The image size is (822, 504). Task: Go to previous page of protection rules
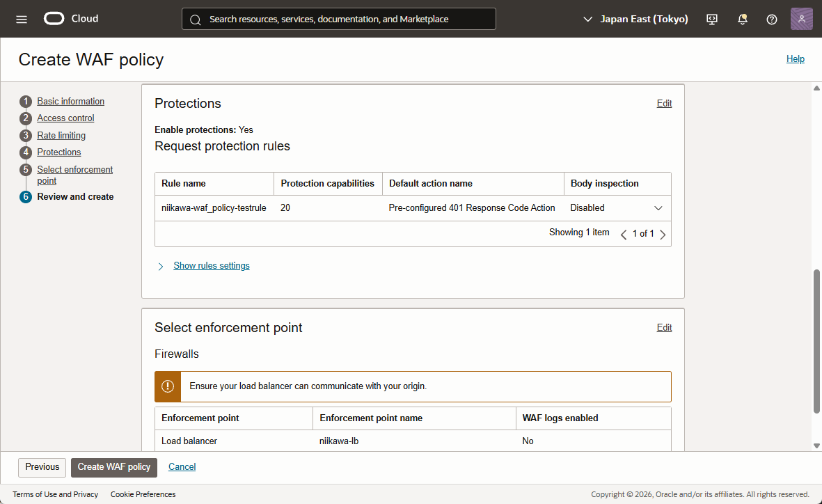(x=624, y=235)
